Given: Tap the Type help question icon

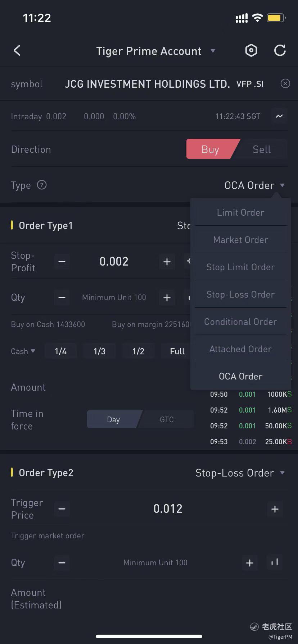Looking at the screenshot, I should pos(42,185).
